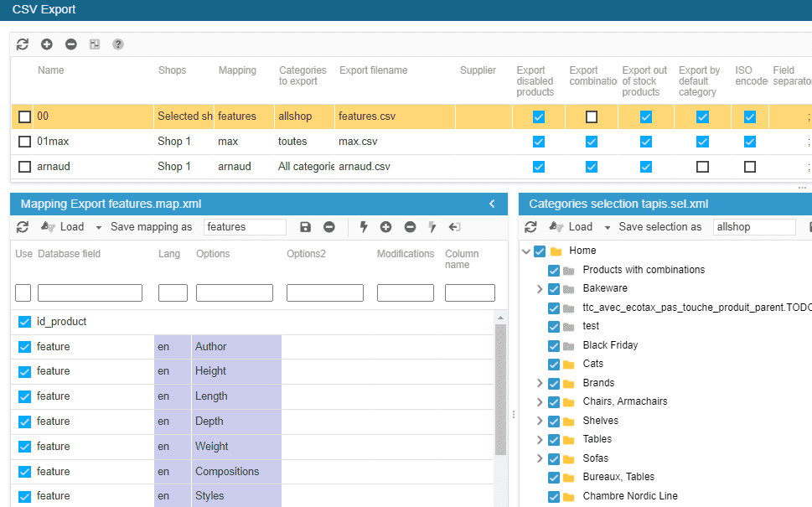Open the Load dropdown arrow in Mapping panel
This screenshot has height=507, width=812.
(x=98, y=227)
